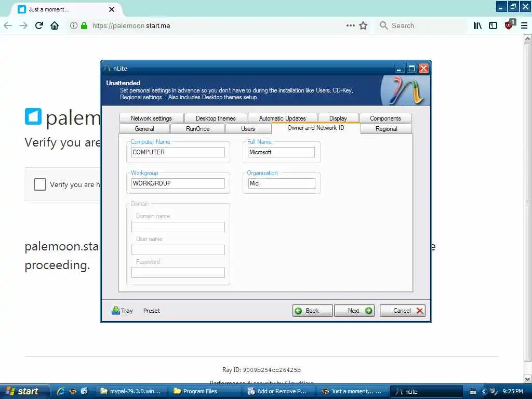Click the taskbar clock showing 9:25 PM
532x399 pixels.
(x=513, y=391)
